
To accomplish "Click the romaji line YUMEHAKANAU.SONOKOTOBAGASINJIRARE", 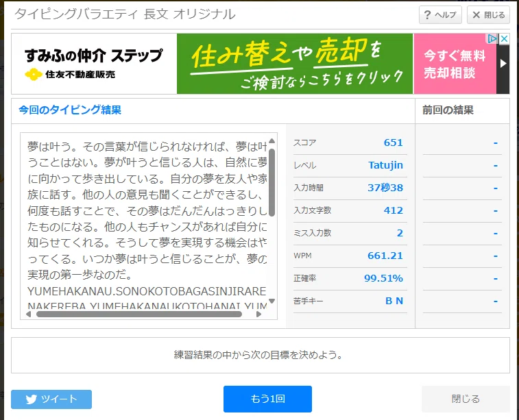I will pyautogui.click(x=147, y=291).
